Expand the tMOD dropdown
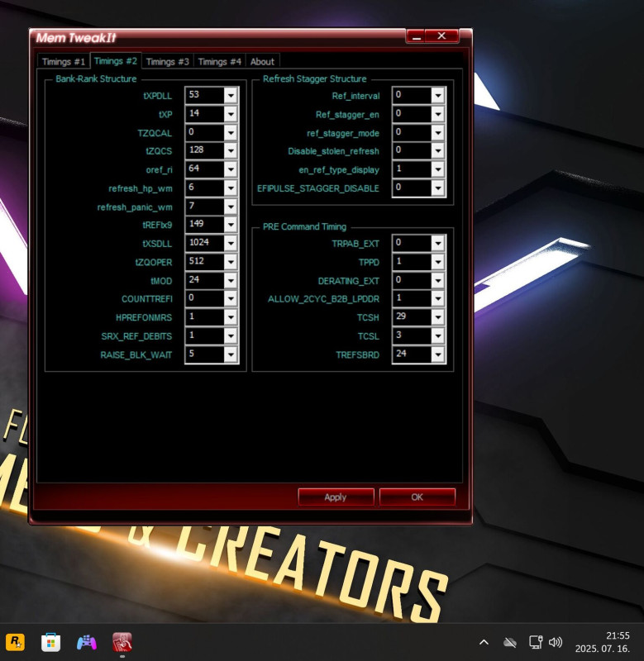 (x=231, y=280)
